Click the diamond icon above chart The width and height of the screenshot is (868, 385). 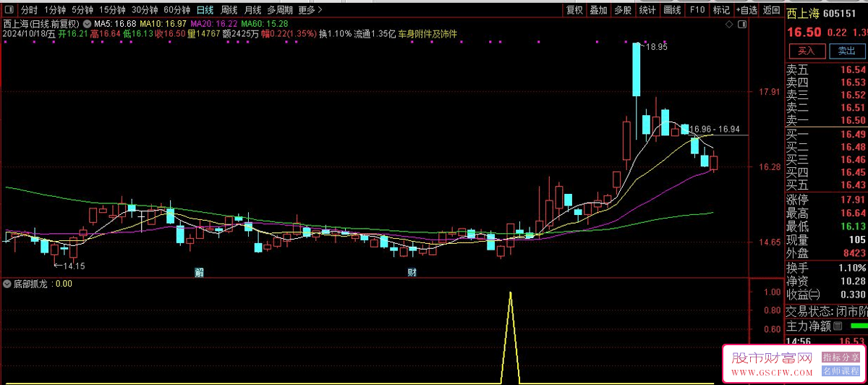click(728, 24)
